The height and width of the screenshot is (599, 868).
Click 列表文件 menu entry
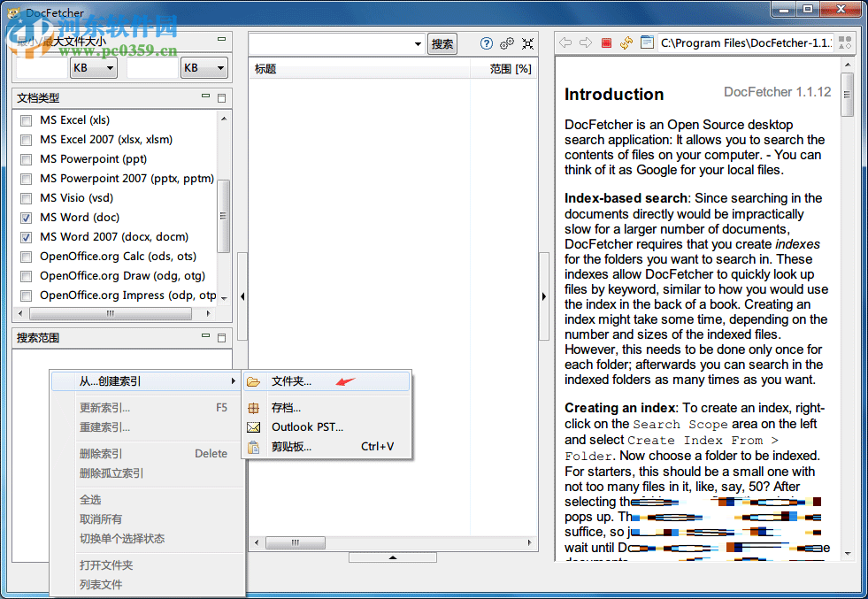click(x=147, y=585)
